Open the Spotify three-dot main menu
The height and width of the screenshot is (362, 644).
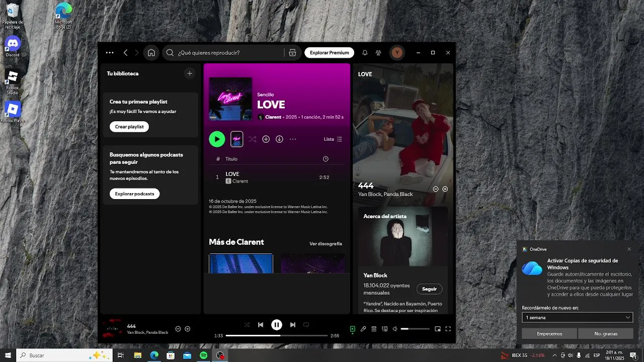[110, 53]
